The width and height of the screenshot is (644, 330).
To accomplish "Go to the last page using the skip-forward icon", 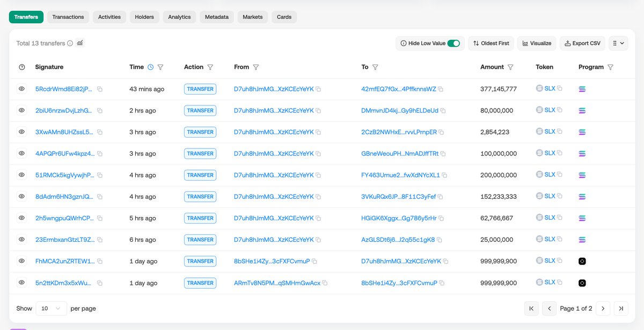I will coord(621,309).
